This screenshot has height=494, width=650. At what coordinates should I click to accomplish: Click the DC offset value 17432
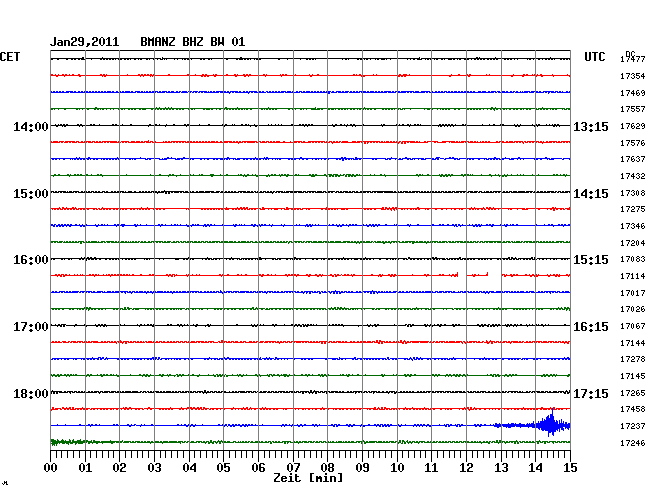click(633, 177)
